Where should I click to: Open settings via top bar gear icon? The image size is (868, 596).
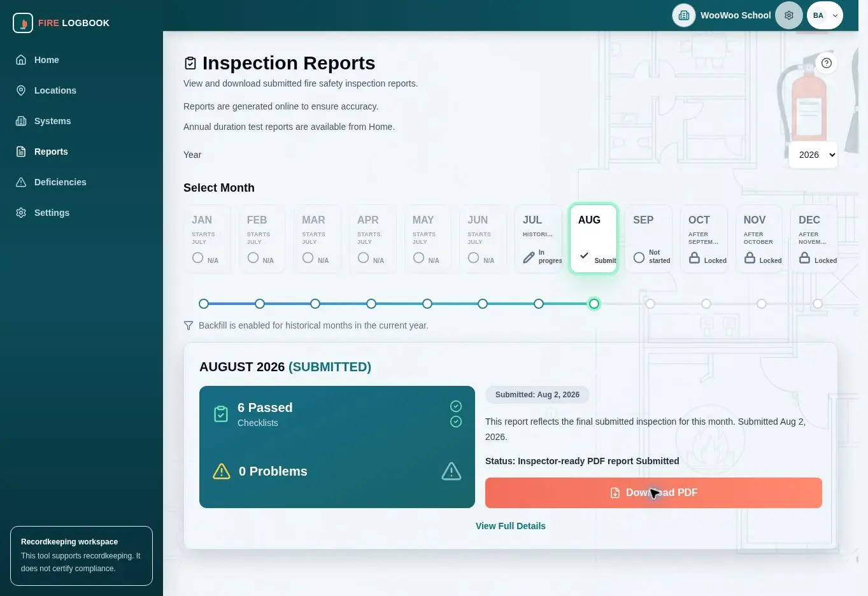tap(789, 15)
